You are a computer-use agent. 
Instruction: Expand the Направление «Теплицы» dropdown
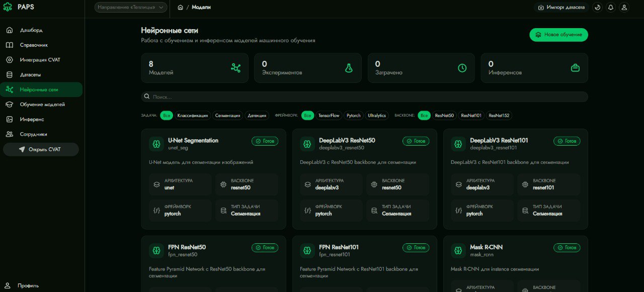(131, 8)
